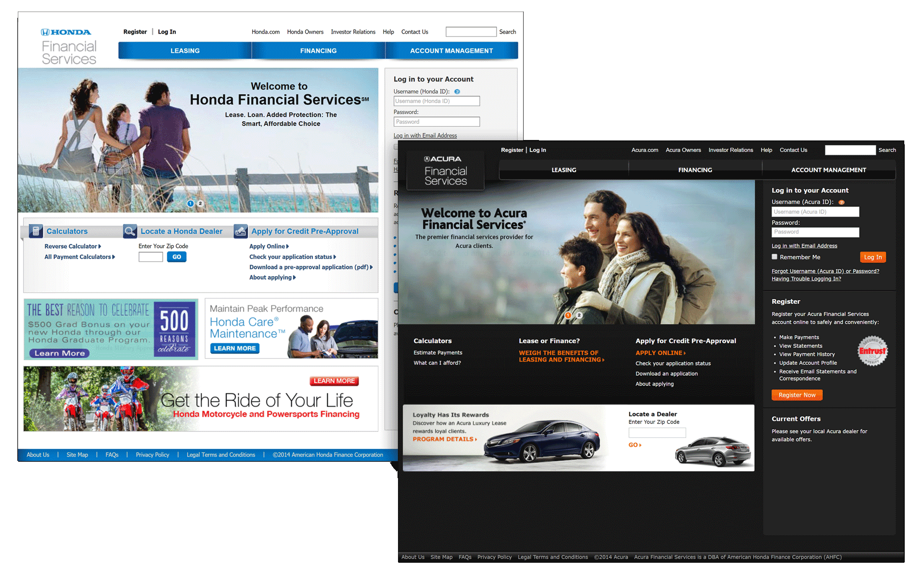Viewport: 924px width, 582px height.
Task: Click the Honda ID help question icon
Action: [457, 91]
